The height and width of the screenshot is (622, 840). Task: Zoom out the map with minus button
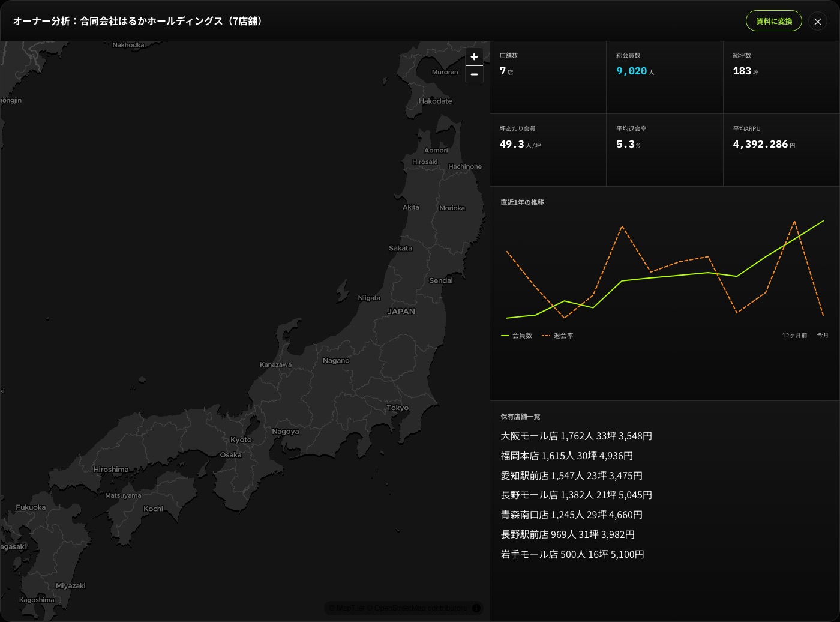pyautogui.click(x=474, y=74)
